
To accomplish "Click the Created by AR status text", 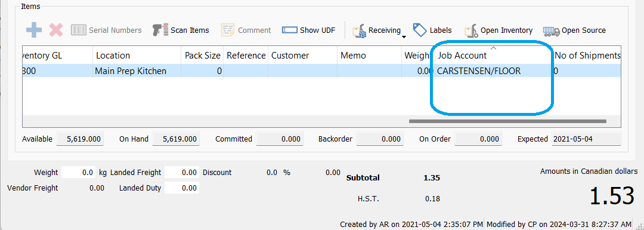I will pyautogui.click(x=411, y=224).
